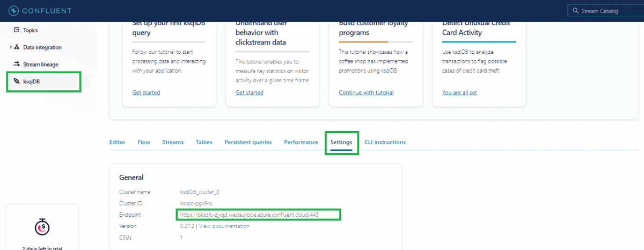The height and width of the screenshot is (250, 644).
Task: Open the View documentation link
Action: click(224, 226)
